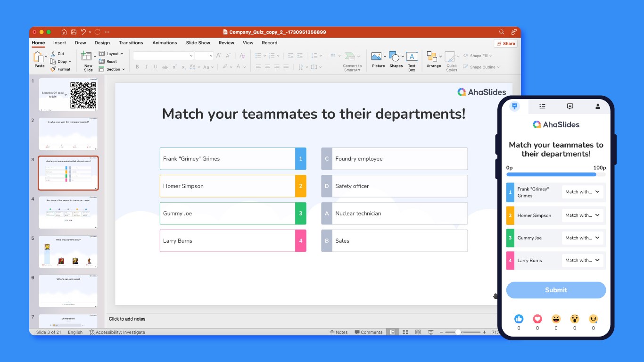This screenshot has height=362, width=644.
Task: Click the profile icon in phone top bar
Action: pos(598,107)
